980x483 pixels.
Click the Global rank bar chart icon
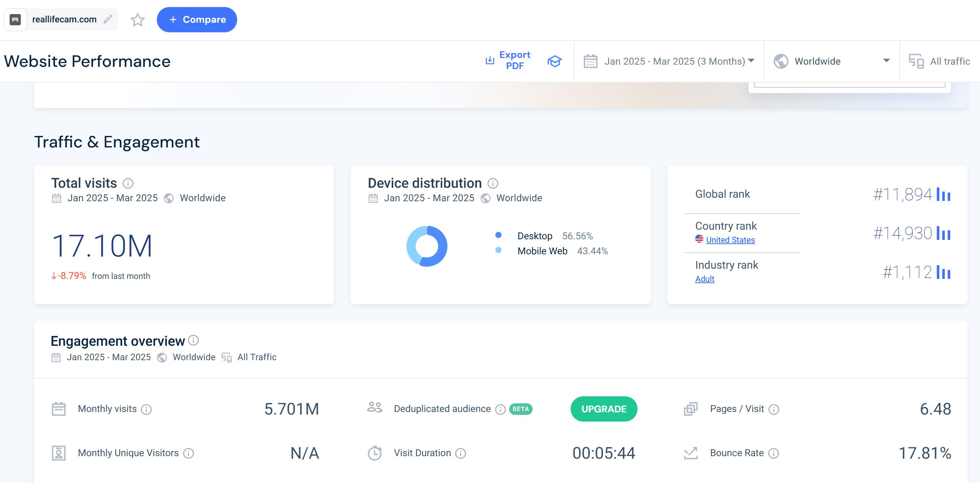[x=943, y=194]
